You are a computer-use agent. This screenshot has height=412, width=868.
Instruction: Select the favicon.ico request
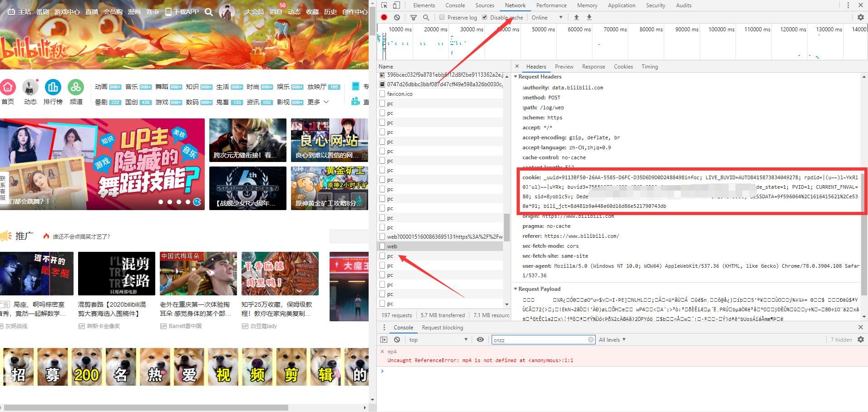pos(399,94)
